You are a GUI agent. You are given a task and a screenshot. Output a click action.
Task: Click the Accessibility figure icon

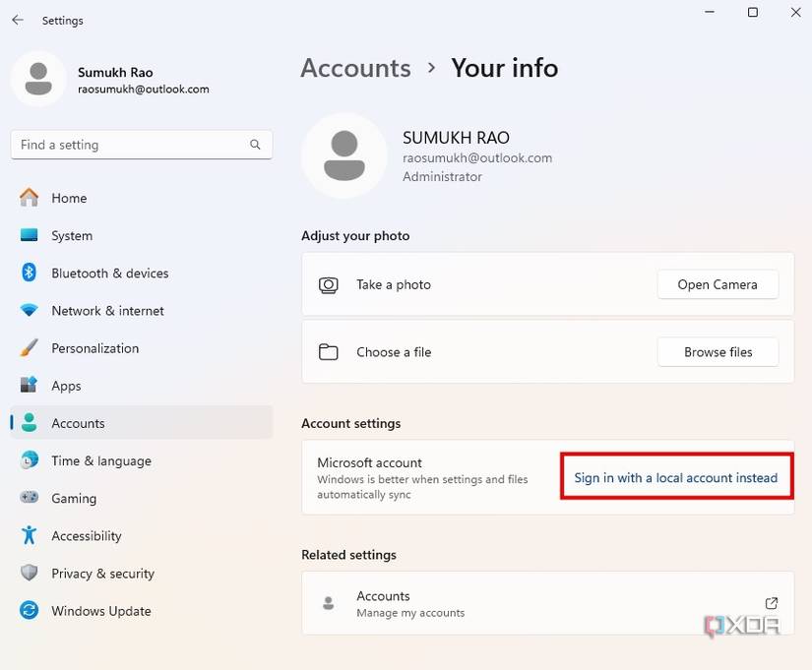point(30,535)
